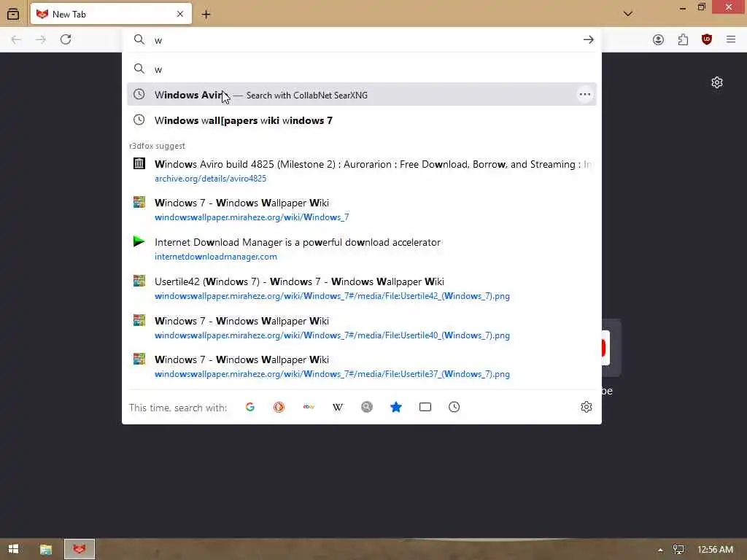Open the wiki/Windows_7 wallpaper result
Image resolution: width=747 pixels, height=560 pixels.
pos(362,209)
